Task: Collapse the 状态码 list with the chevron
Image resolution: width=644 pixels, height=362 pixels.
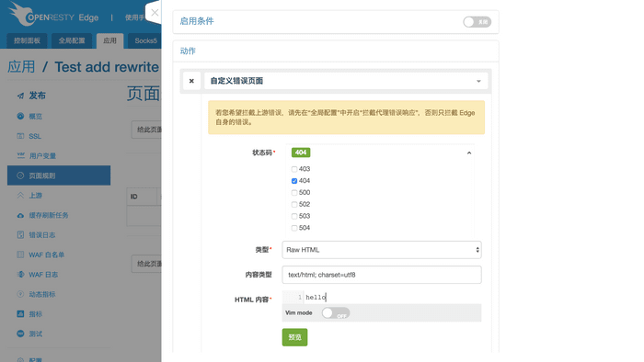Action: point(469,153)
